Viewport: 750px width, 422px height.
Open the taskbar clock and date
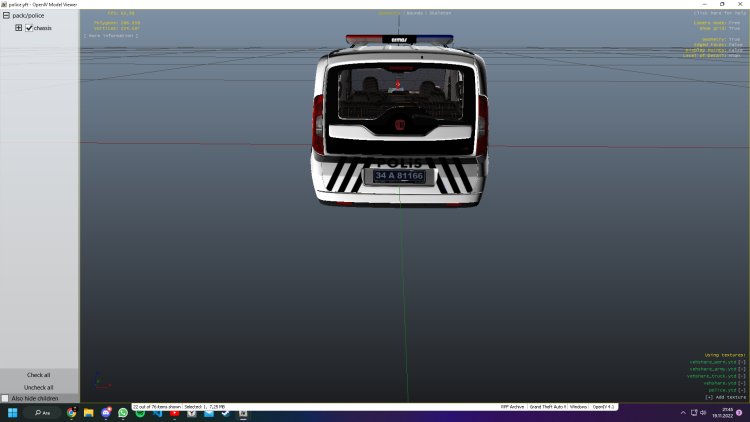727,412
